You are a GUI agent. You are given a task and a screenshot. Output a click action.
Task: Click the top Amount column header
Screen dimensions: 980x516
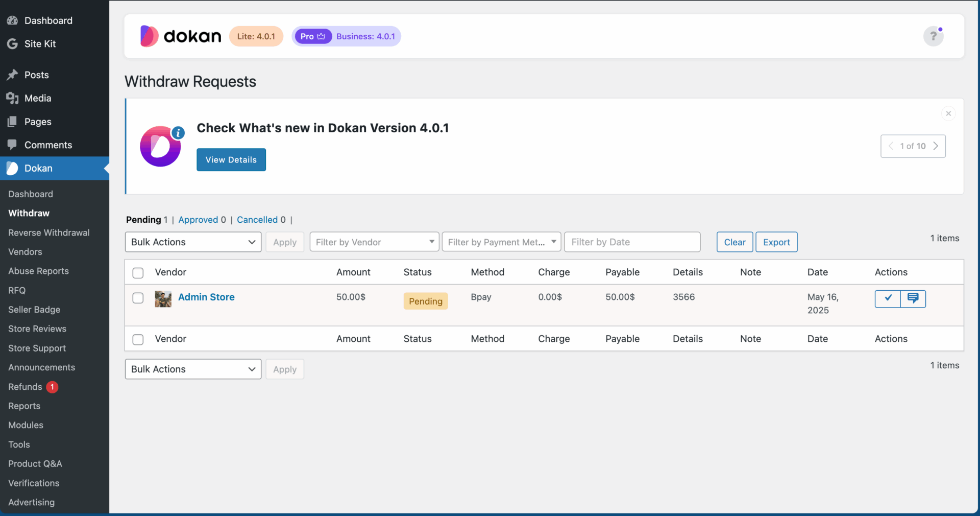[x=353, y=272]
